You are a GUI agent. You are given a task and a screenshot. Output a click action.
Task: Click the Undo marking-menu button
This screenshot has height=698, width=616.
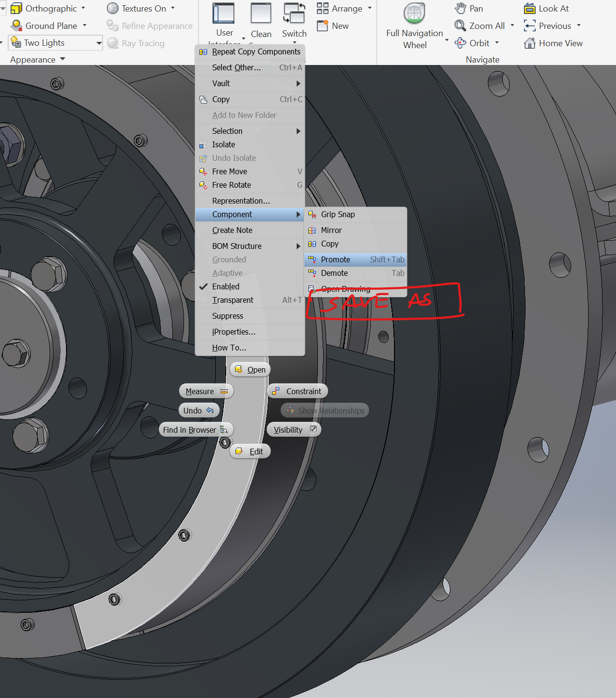click(199, 410)
